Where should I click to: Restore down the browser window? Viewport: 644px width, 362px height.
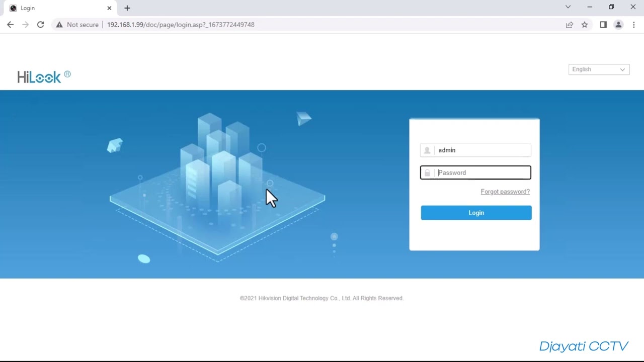pyautogui.click(x=611, y=7)
